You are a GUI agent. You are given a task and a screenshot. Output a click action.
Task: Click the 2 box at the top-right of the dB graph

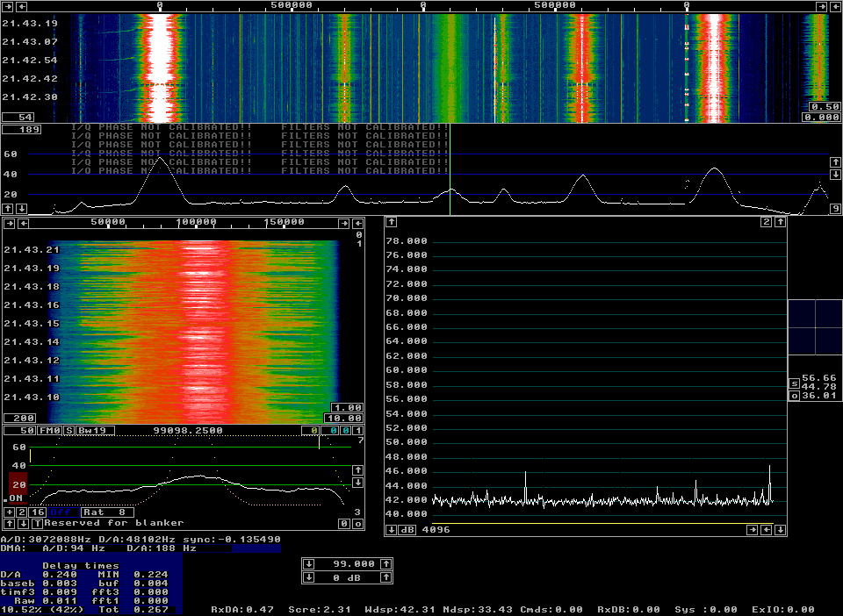767,222
